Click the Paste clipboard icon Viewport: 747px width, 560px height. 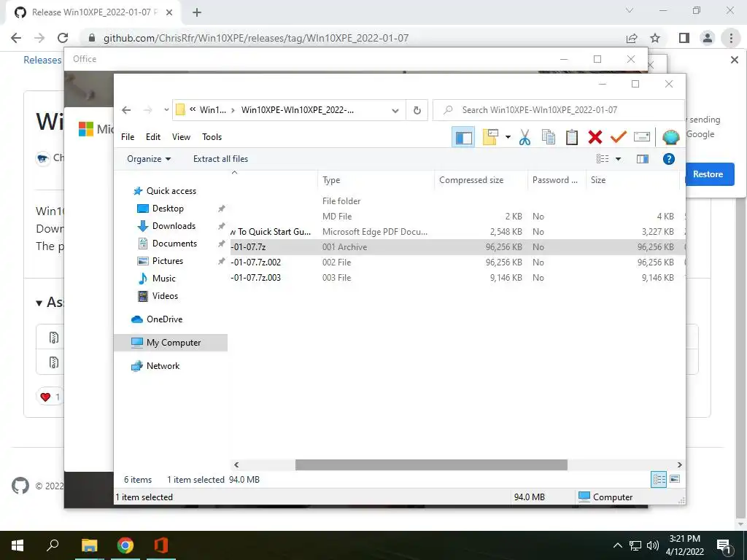[572, 137]
